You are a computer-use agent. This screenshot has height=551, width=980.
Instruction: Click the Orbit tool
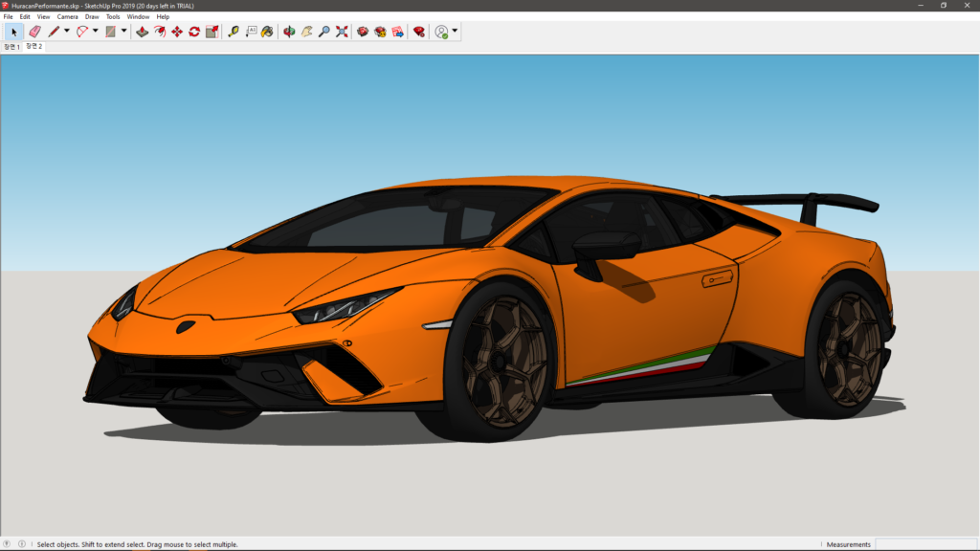pyautogui.click(x=289, y=32)
